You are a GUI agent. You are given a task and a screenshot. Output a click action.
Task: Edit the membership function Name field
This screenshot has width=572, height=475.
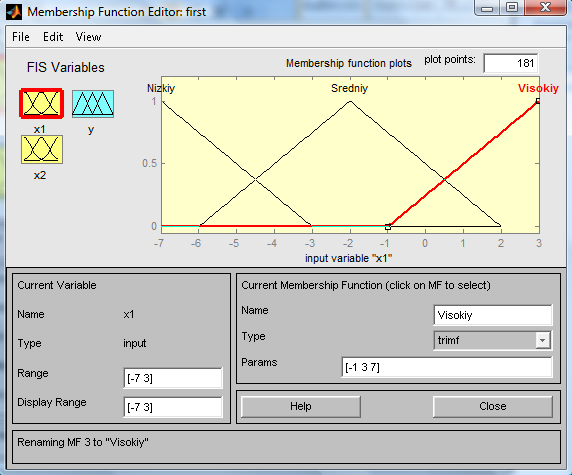493,315
